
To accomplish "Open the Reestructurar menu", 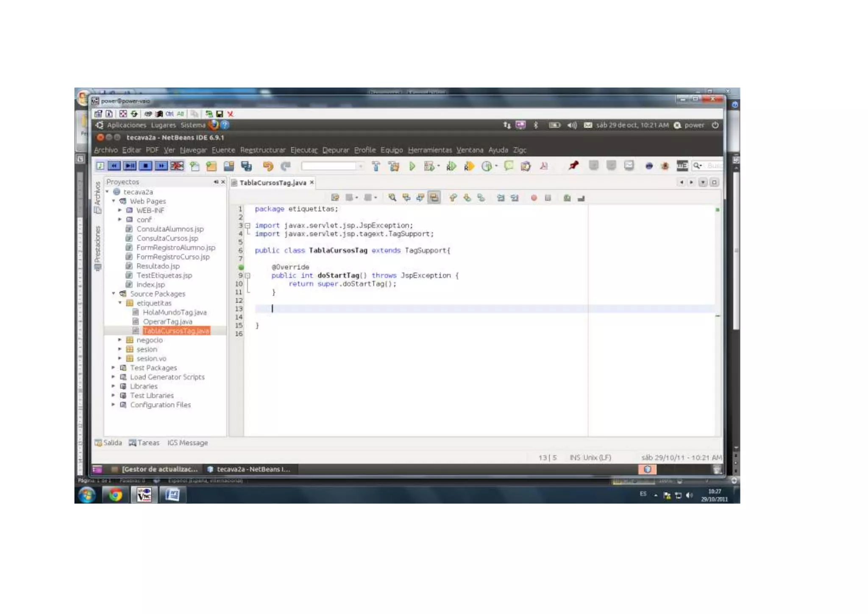I will pyautogui.click(x=262, y=150).
